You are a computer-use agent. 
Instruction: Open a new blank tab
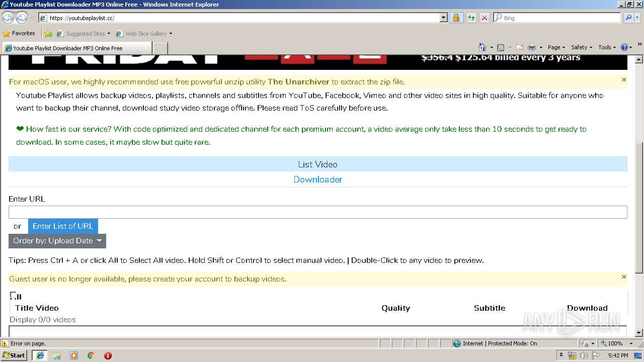tap(160, 48)
